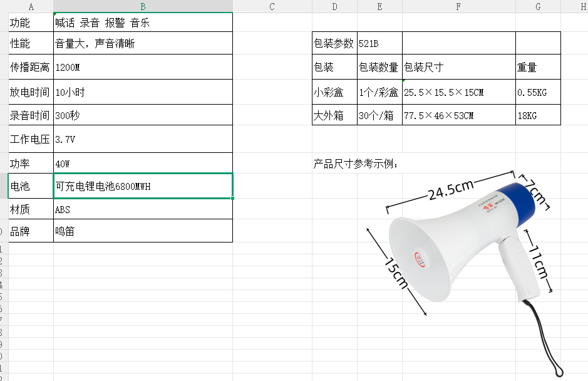Select column D header
Image resolution: width=588 pixels, height=381 pixels.
coord(334,6)
